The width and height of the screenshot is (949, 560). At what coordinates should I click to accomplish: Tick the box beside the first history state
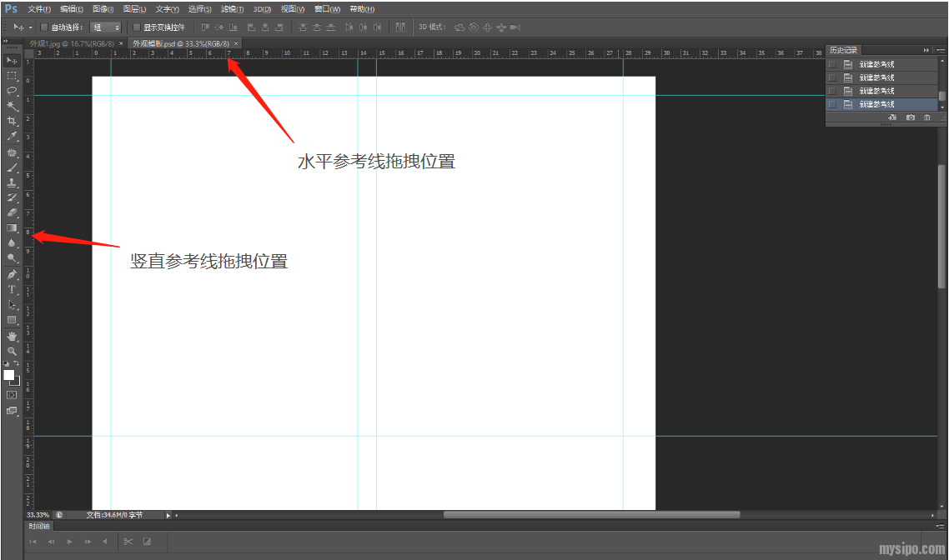pyautogui.click(x=832, y=64)
